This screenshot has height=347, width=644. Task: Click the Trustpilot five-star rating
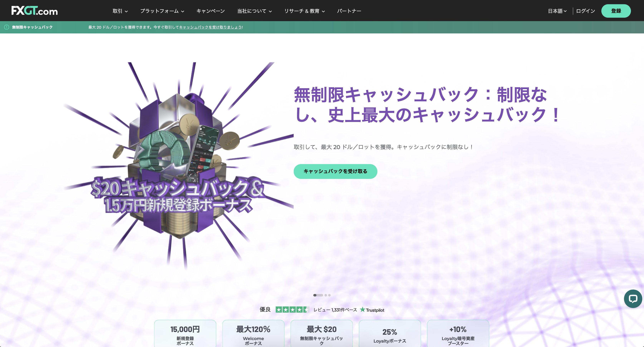pyautogui.click(x=292, y=310)
